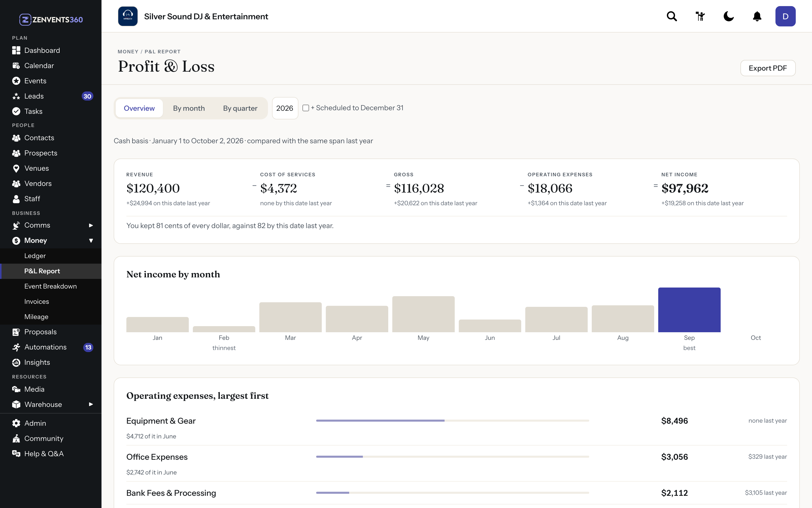Open Insights in the sidebar
This screenshot has height=508, width=812.
[x=51, y=362]
